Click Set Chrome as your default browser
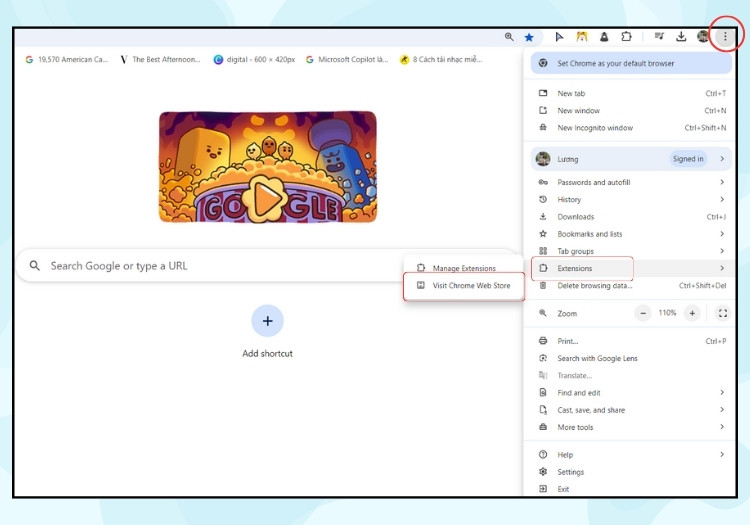The height and width of the screenshot is (525, 750). [631, 63]
